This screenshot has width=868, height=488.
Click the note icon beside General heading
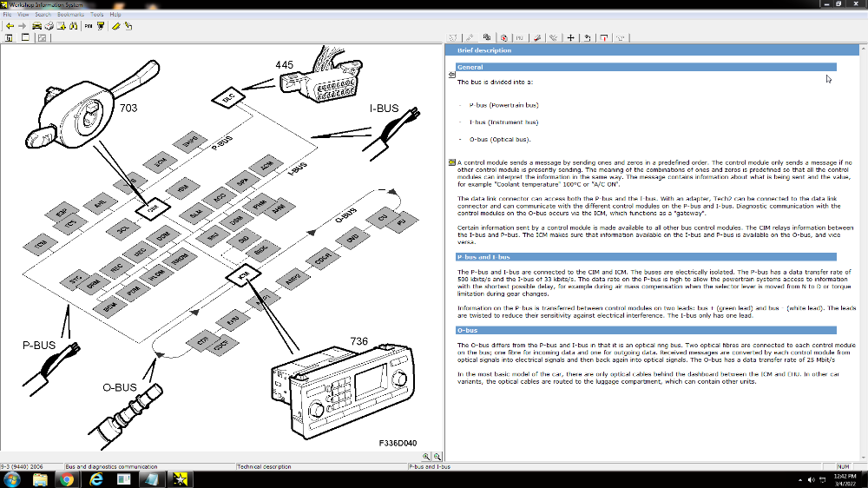[x=451, y=74]
